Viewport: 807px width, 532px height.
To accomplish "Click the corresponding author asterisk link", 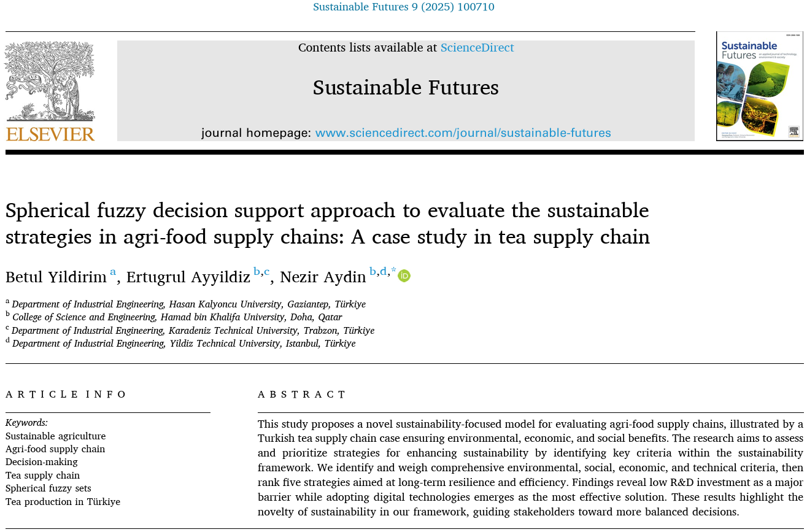I will 393,271.
